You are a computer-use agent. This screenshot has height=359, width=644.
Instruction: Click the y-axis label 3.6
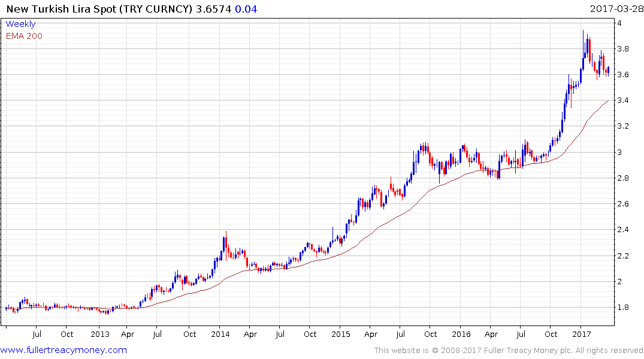623,75
